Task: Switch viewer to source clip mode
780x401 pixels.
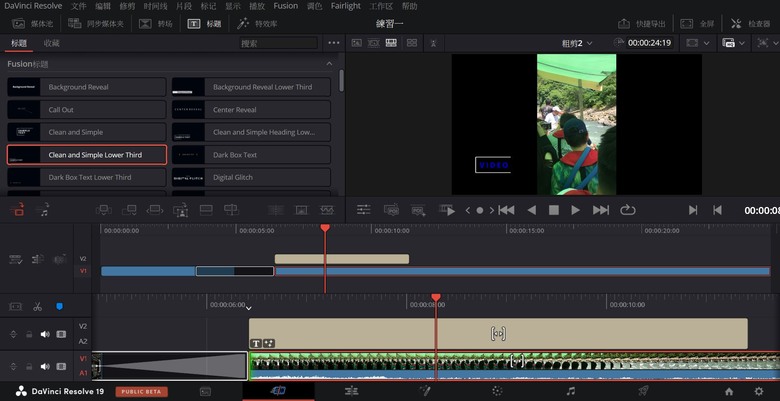Action: (356, 43)
